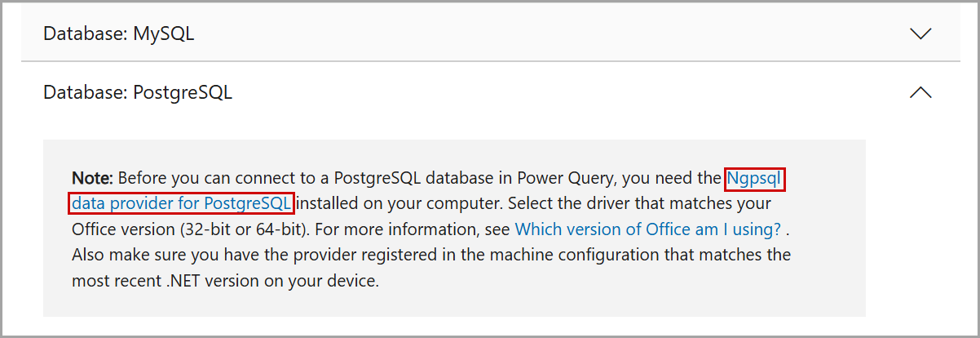980x338 pixels.
Task: Click empty space in the MySQL header row
Action: pyautogui.click(x=530, y=34)
